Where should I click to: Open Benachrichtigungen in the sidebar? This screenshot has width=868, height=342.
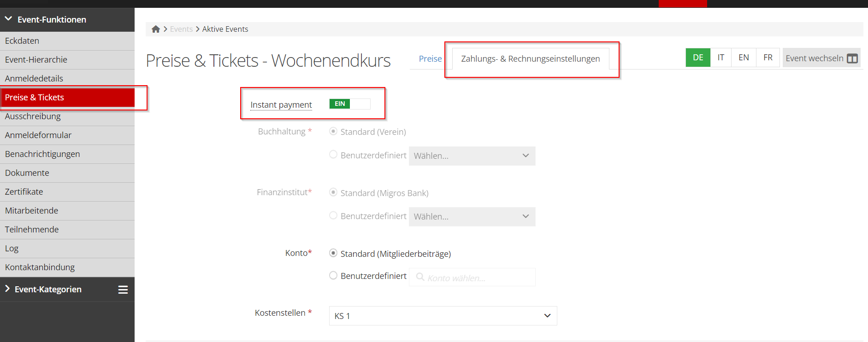pos(67,154)
